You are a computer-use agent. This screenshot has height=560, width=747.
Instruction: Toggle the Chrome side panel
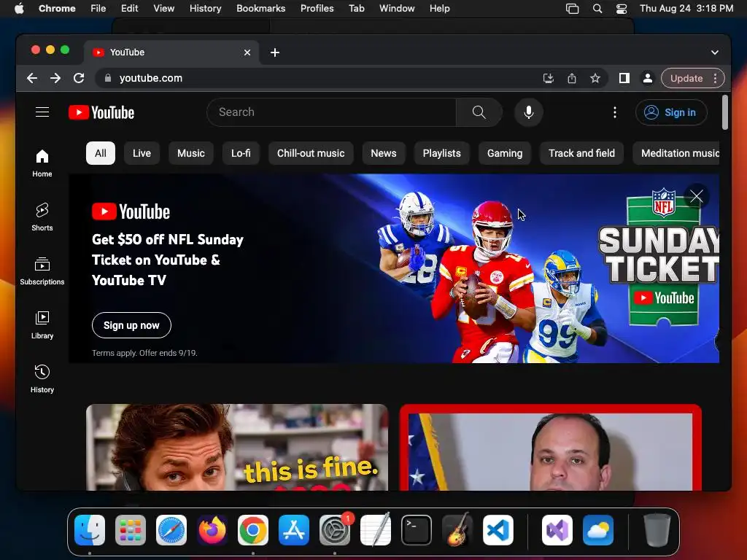click(x=624, y=78)
